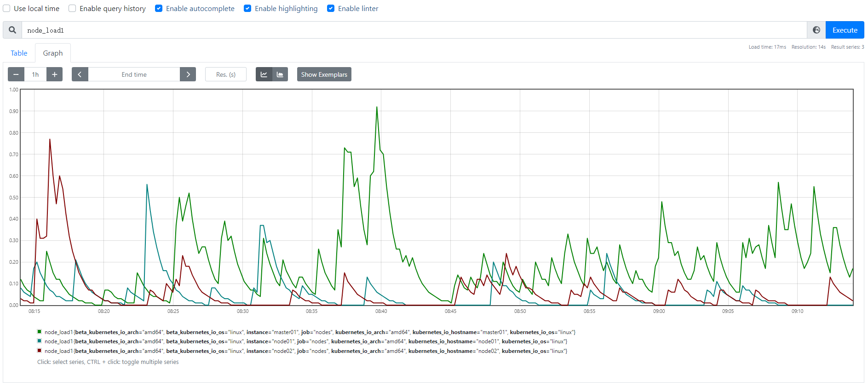Select the node01 series legend entry
Screen dimensions: 868x386
(x=306, y=341)
